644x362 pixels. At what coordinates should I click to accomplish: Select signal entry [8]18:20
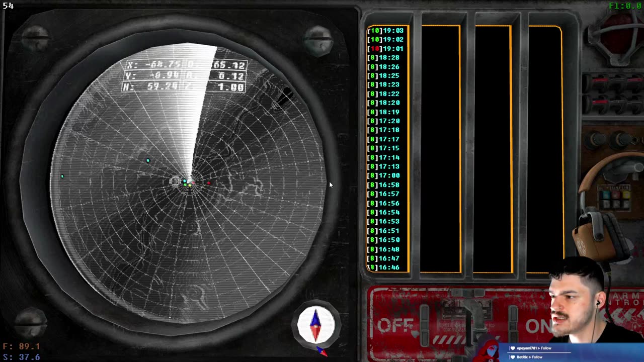click(384, 103)
